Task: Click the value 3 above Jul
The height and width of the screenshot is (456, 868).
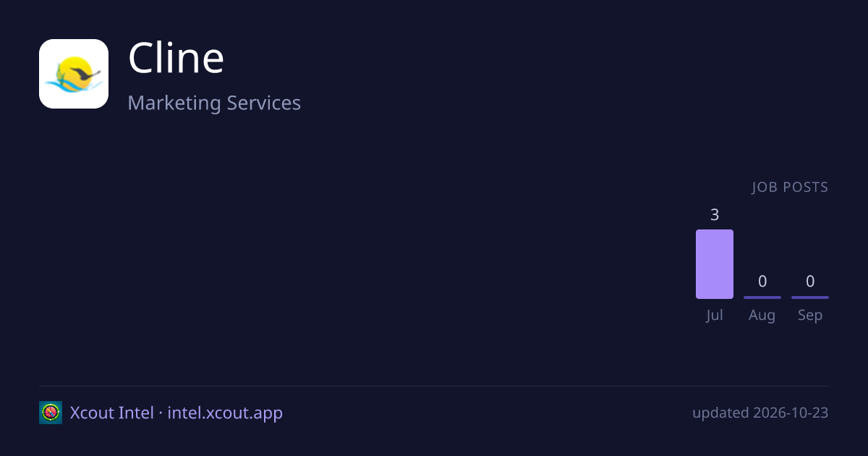Action: click(x=715, y=214)
